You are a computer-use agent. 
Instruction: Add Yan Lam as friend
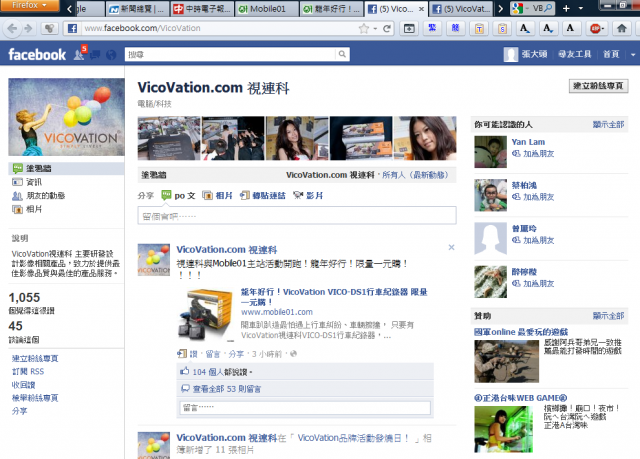[x=533, y=154]
